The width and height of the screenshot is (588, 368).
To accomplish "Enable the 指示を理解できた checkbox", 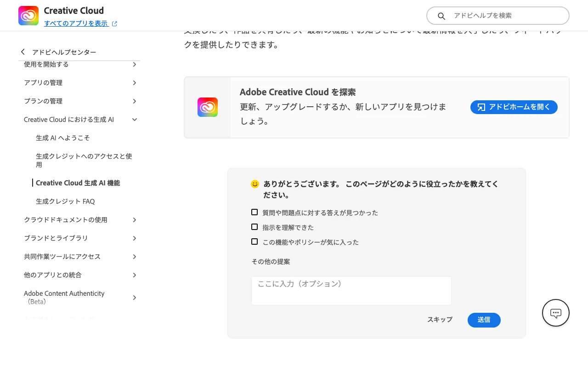I will pyautogui.click(x=254, y=227).
